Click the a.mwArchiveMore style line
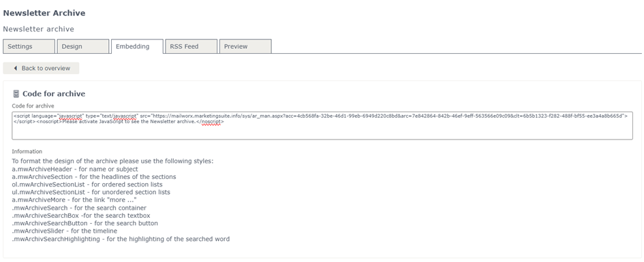 pyautogui.click(x=74, y=199)
